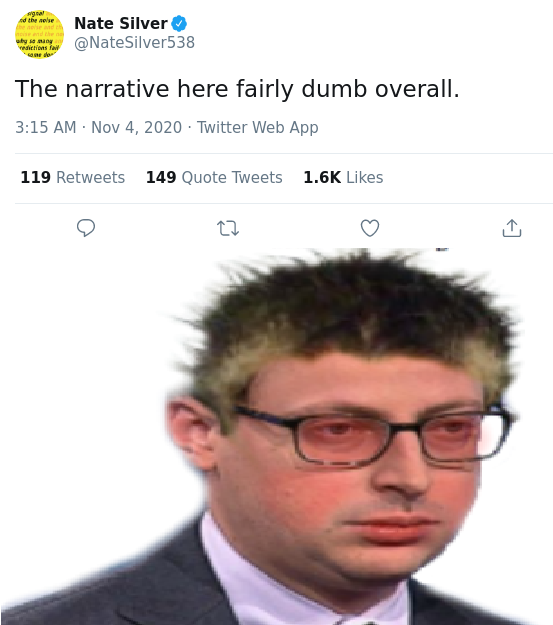Select the Nov 4, 2020 date
This screenshot has width=553, height=625.
click(136, 128)
